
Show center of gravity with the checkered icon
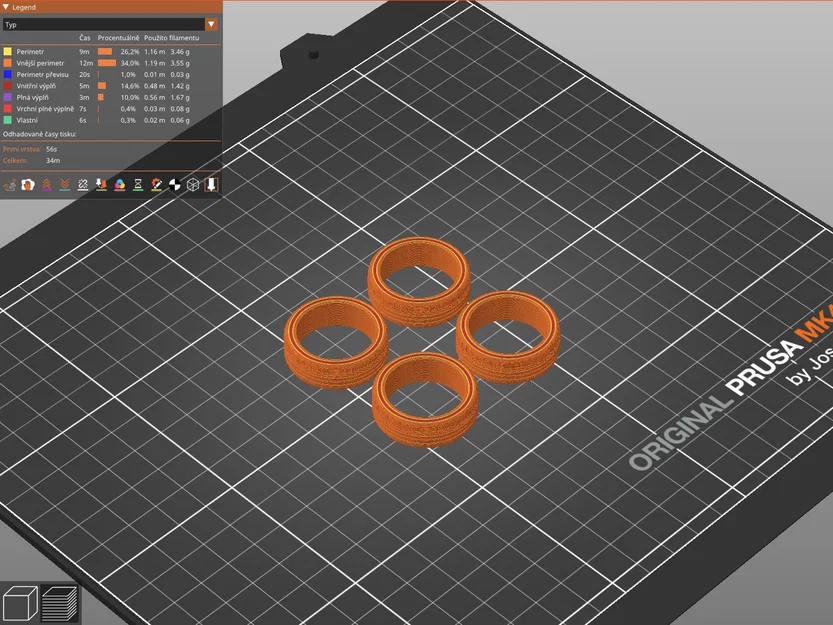pyautogui.click(x=173, y=183)
